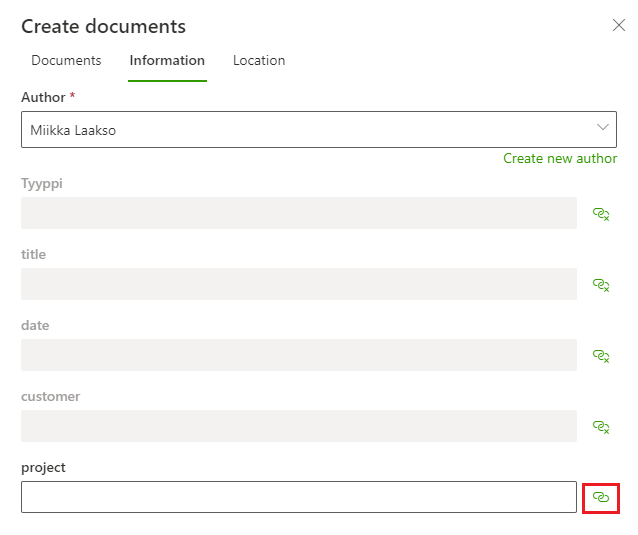Click the greyed-out title field
The width and height of the screenshot is (638, 535).
click(298, 284)
